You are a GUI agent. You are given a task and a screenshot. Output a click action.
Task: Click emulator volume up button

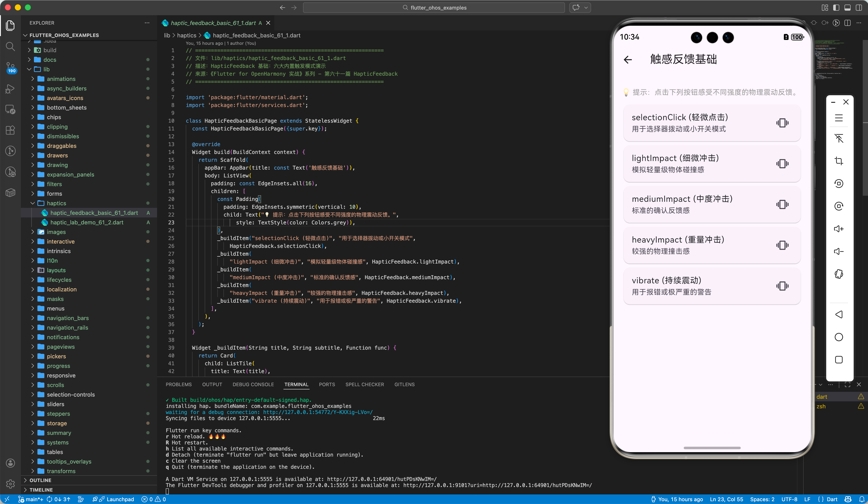point(838,229)
